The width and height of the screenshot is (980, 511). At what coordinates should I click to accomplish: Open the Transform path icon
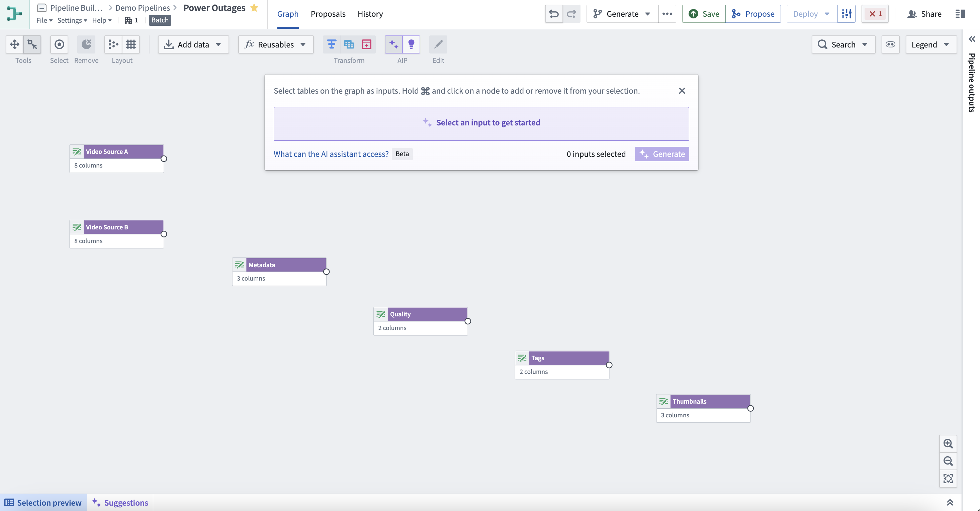pyautogui.click(x=331, y=44)
